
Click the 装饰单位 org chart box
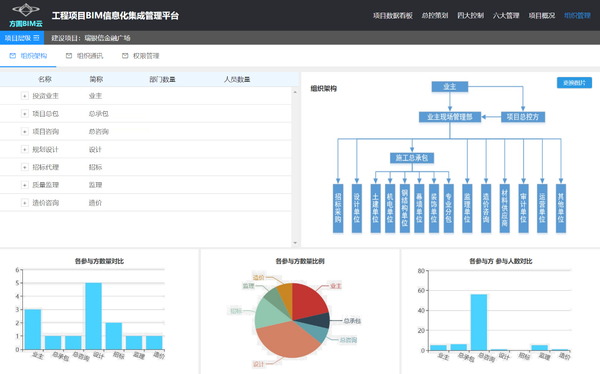(434, 208)
